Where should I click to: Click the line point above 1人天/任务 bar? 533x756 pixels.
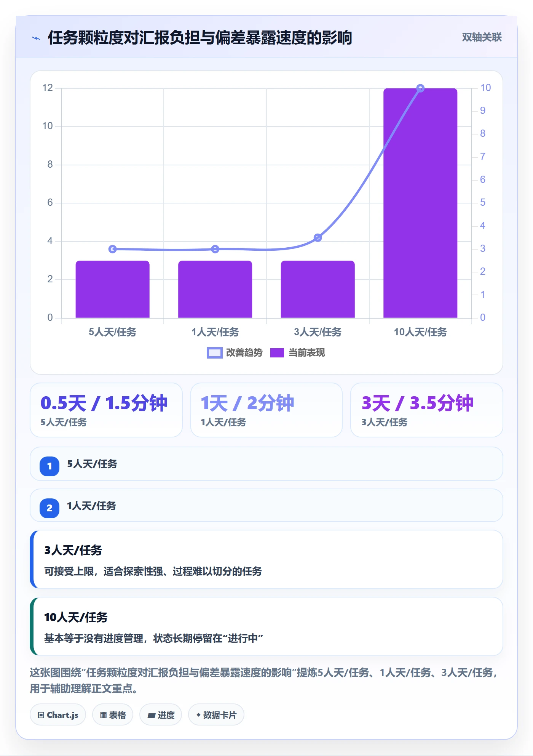point(215,249)
